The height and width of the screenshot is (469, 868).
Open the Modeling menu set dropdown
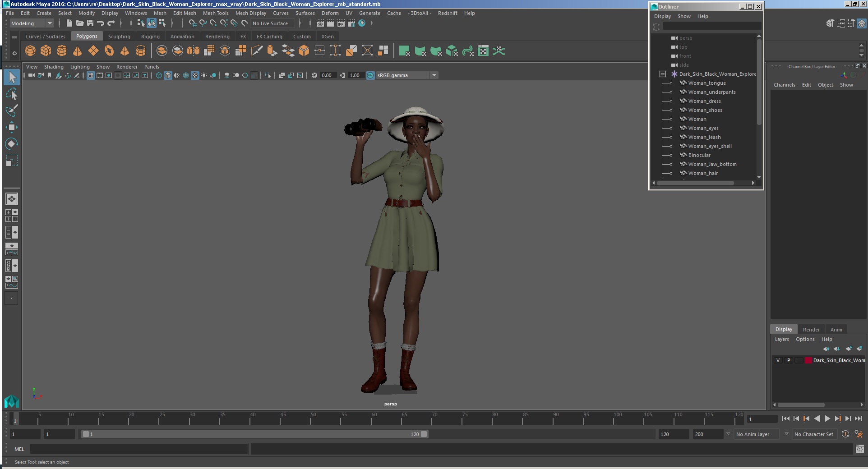pyautogui.click(x=32, y=23)
